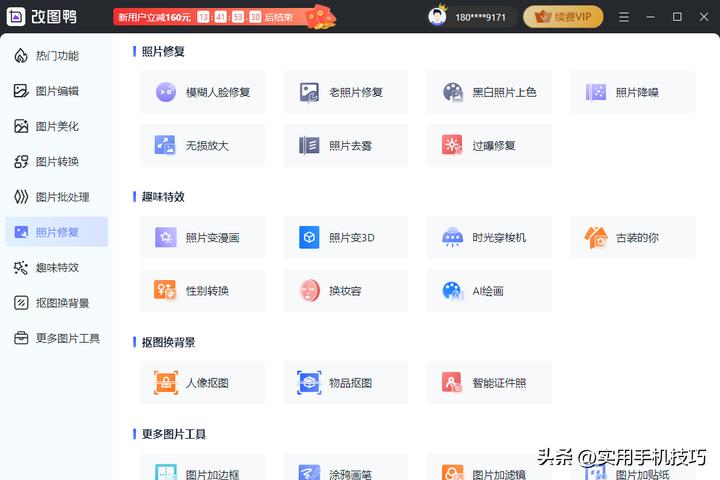Viewport: 720px width, 480px height.
Task: Click the 智能证件照 ID photo icon
Action: (x=452, y=383)
